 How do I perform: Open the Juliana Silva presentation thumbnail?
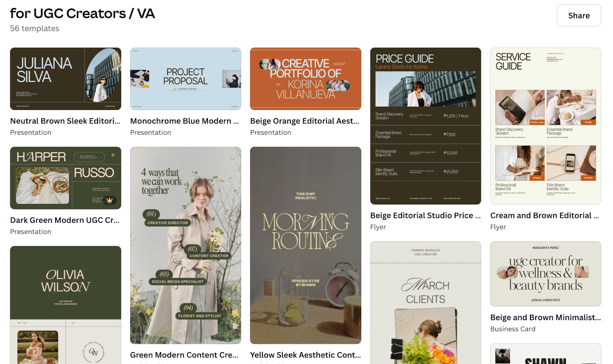66,79
